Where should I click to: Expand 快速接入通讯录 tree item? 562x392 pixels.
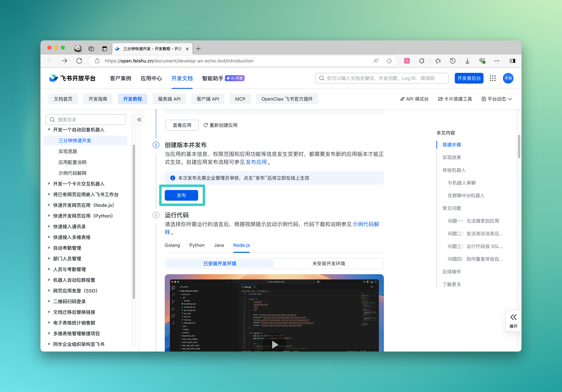click(49, 226)
